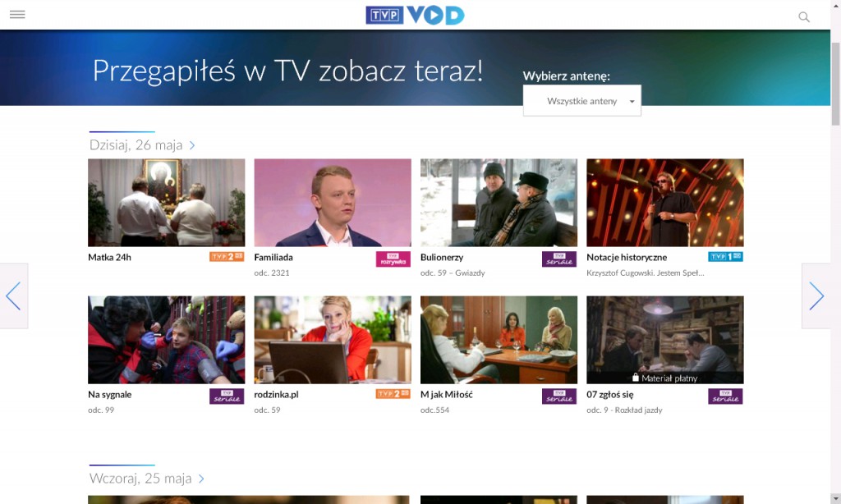Click the TVP1 HD badge by Notacje historyczne

click(x=726, y=257)
